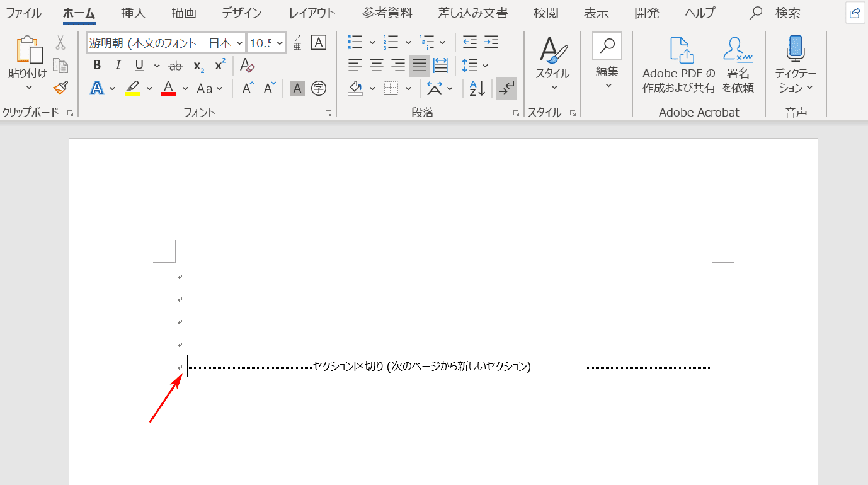868x485 pixels.
Task: Switch to the Design (デザイン) tab
Action: [x=241, y=13]
